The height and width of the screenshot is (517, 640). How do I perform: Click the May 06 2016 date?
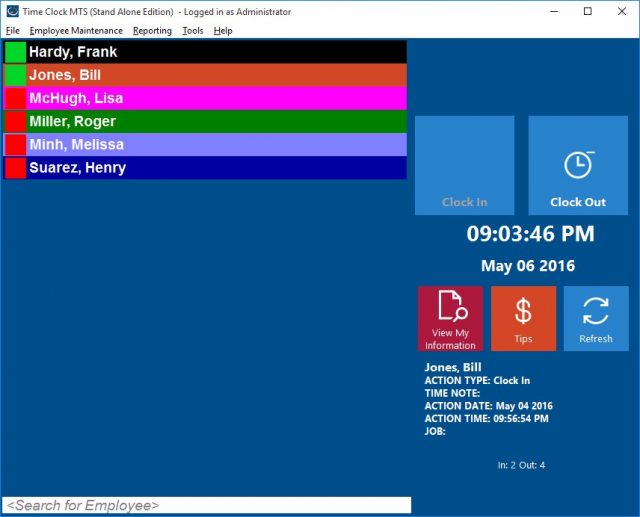(x=528, y=266)
